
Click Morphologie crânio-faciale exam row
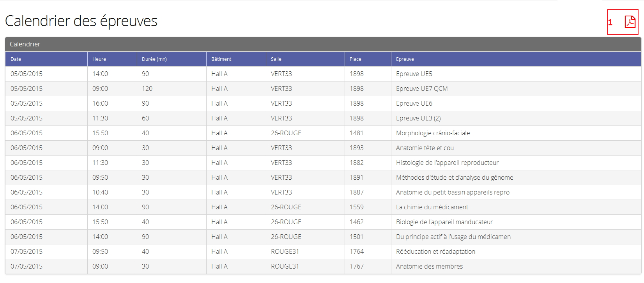click(433, 133)
